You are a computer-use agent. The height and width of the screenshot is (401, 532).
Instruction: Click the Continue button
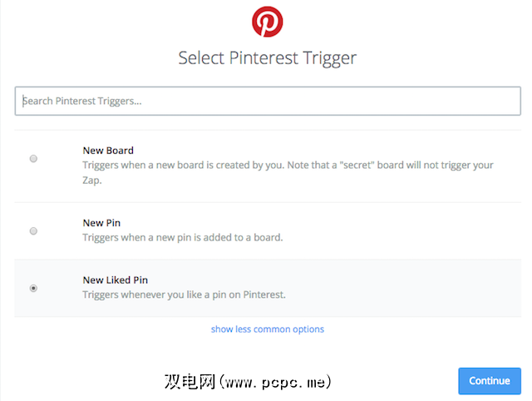490,381
